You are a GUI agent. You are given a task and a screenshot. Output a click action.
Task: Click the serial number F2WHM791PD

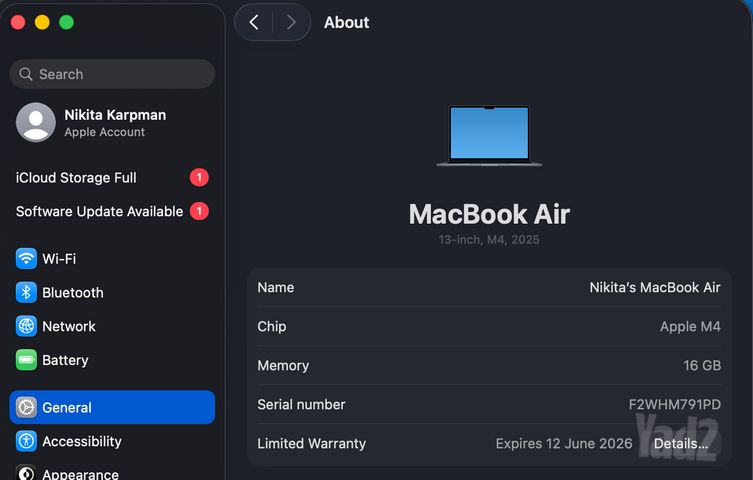coord(674,404)
